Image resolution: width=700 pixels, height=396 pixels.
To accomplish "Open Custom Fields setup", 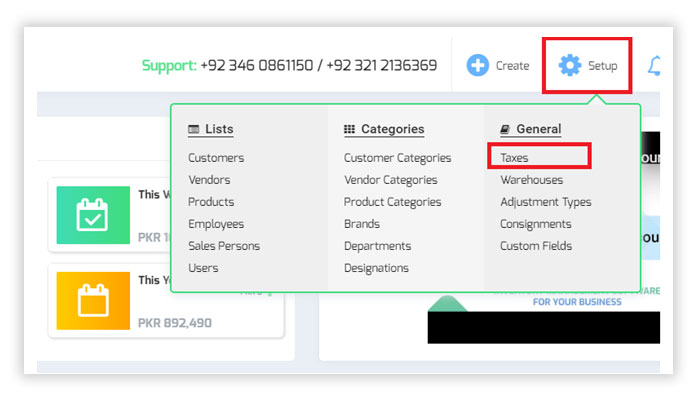I will (x=536, y=246).
